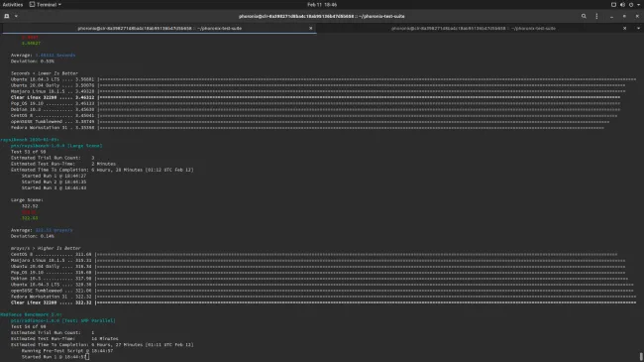Click the cyan 'Radiance Benchmark' header line
The width and height of the screenshot is (644, 362).
(x=31, y=314)
